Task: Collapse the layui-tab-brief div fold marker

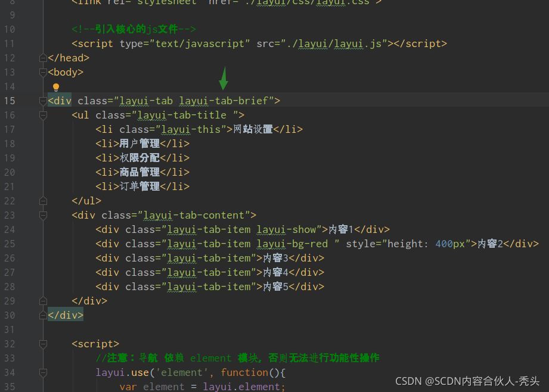Action: tap(43, 101)
